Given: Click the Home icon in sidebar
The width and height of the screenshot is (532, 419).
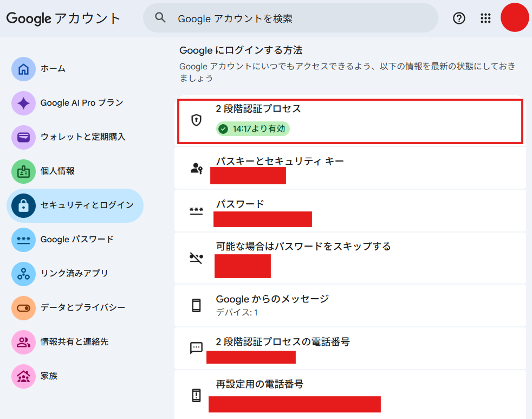Looking at the screenshot, I should pos(23,69).
